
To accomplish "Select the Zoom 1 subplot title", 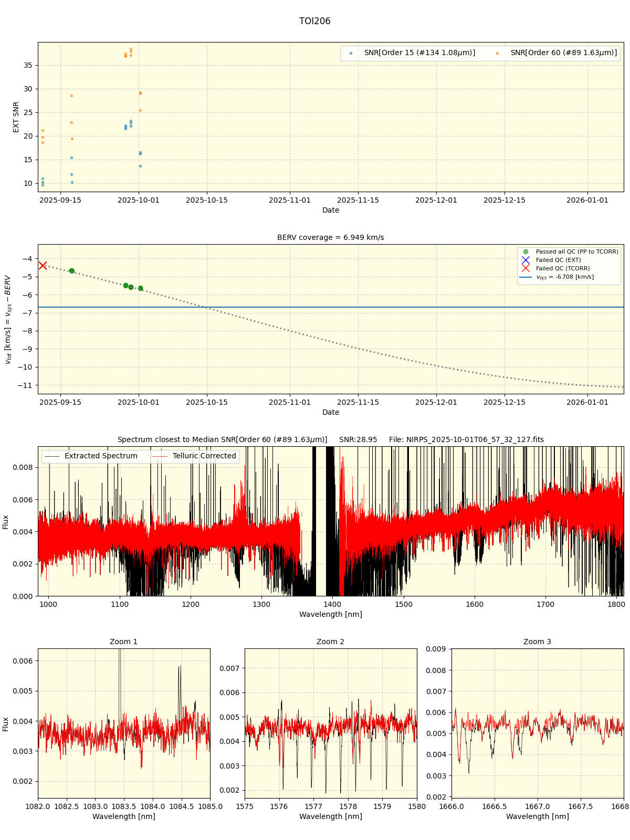I will tap(123, 642).
